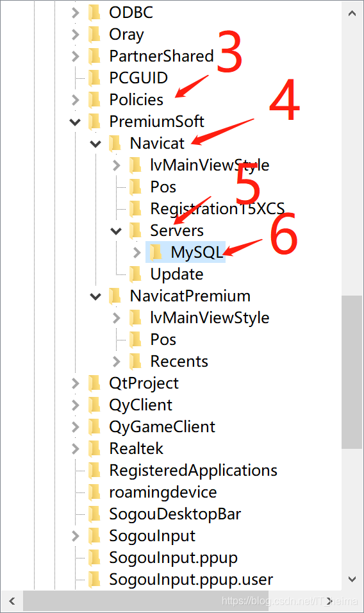Click the Update folder icon
The width and height of the screenshot is (364, 613).
coord(135,274)
